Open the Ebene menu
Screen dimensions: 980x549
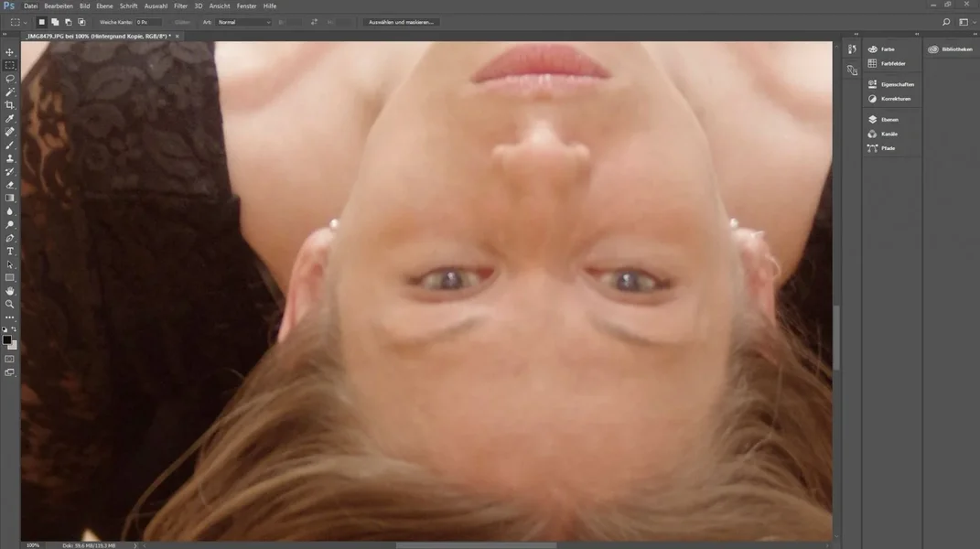point(104,6)
